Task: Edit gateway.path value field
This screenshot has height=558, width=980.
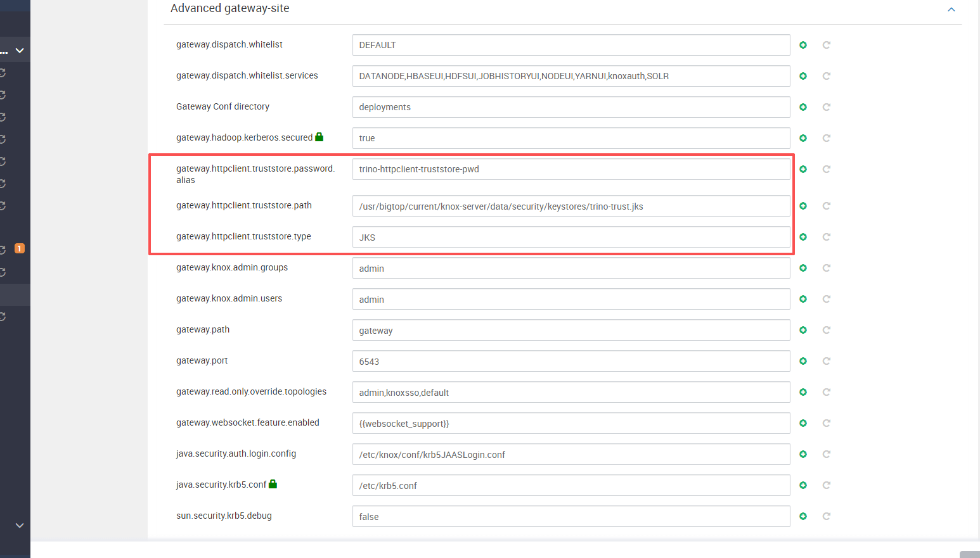Action: point(571,330)
